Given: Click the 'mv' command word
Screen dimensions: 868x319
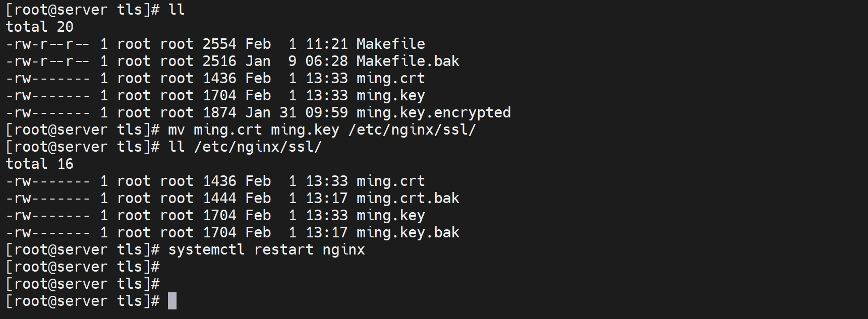Looking at the screenshot, I should pos(177,130).
